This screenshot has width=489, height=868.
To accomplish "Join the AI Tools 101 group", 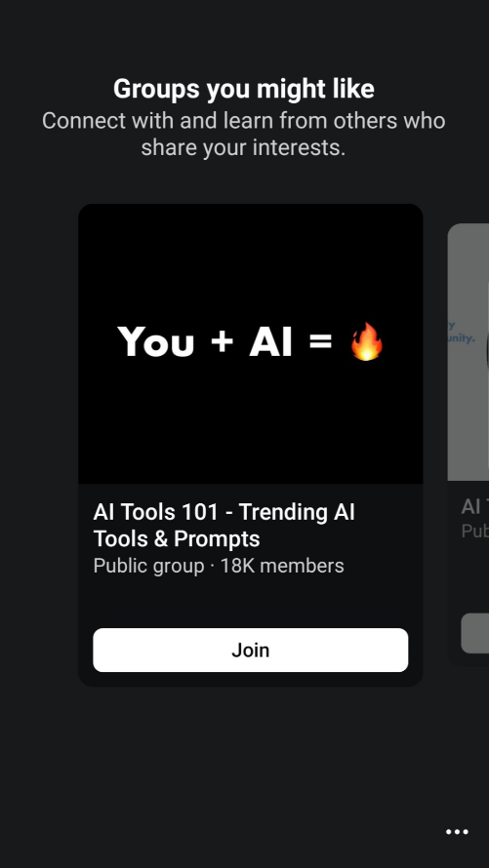I will click(250, 650).
